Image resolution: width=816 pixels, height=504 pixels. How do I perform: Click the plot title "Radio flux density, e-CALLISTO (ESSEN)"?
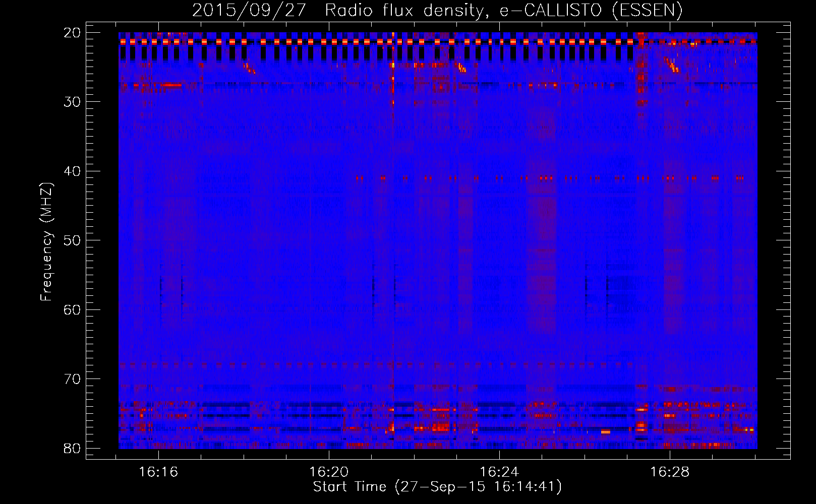pyautogui.click(x=503, y=10)
